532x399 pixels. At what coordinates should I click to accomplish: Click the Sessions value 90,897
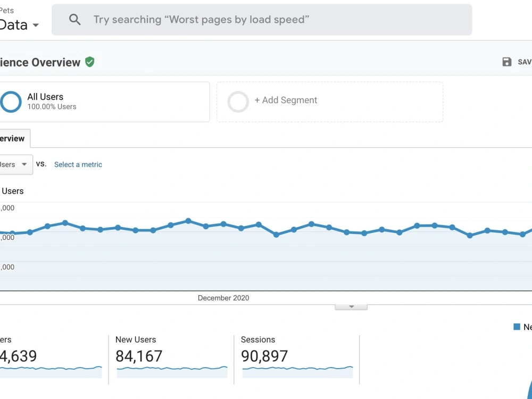tap(264, 356)
